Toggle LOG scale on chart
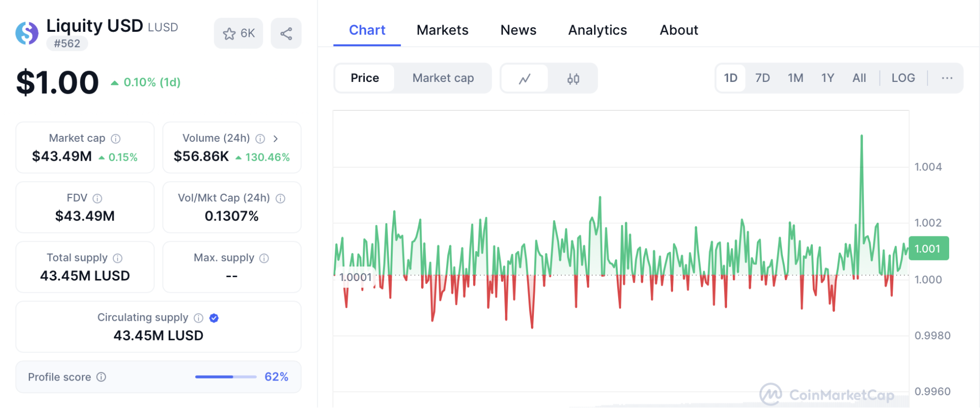The image size is (980, 408). click(903, 78)
